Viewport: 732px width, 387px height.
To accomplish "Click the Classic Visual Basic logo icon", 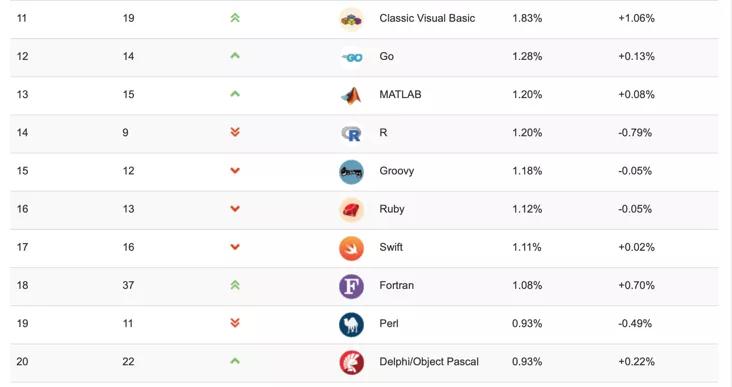I will tap(351, 20).
